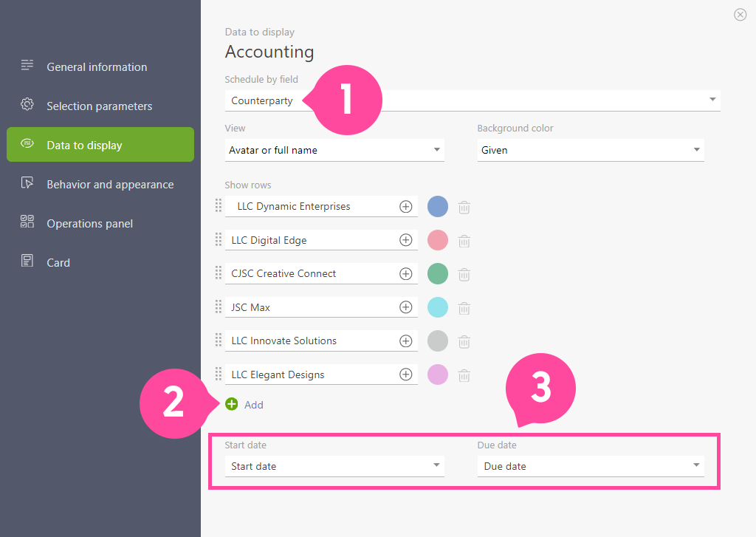Click plus icon in LLC Digital Edge row
The width and height of the screenshot is (756, 537).
click(x=406, y=240)
